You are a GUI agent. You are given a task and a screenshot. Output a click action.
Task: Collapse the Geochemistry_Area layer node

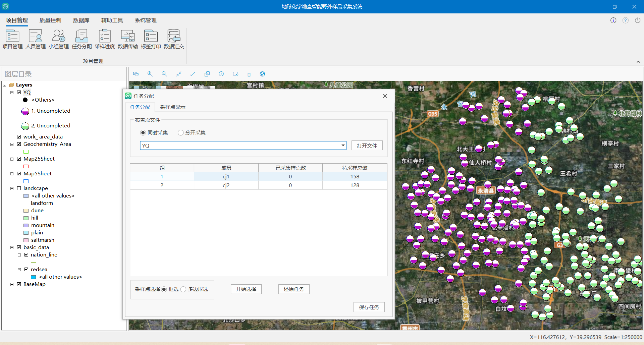[12, 144]
